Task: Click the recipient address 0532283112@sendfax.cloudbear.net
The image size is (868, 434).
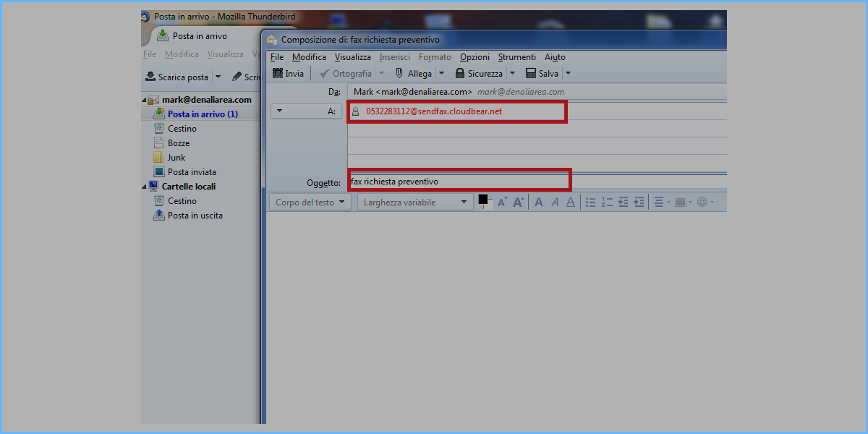Action: click(434, 111)
